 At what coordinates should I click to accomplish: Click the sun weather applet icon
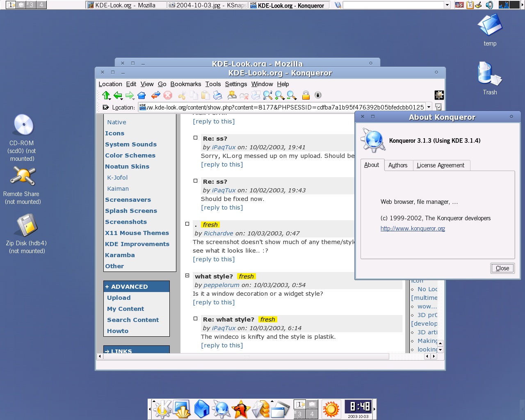click(331, 409)
